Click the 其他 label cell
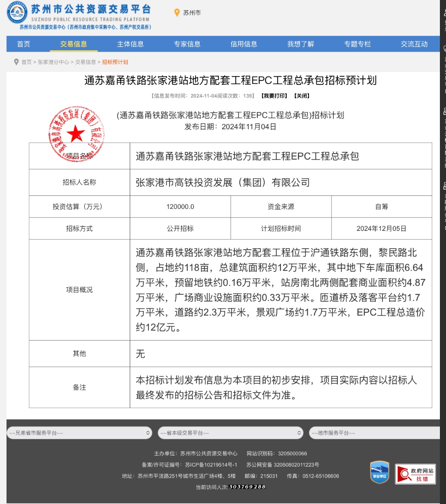Viewport: 446px width, 504px height. tap(79, 354)
